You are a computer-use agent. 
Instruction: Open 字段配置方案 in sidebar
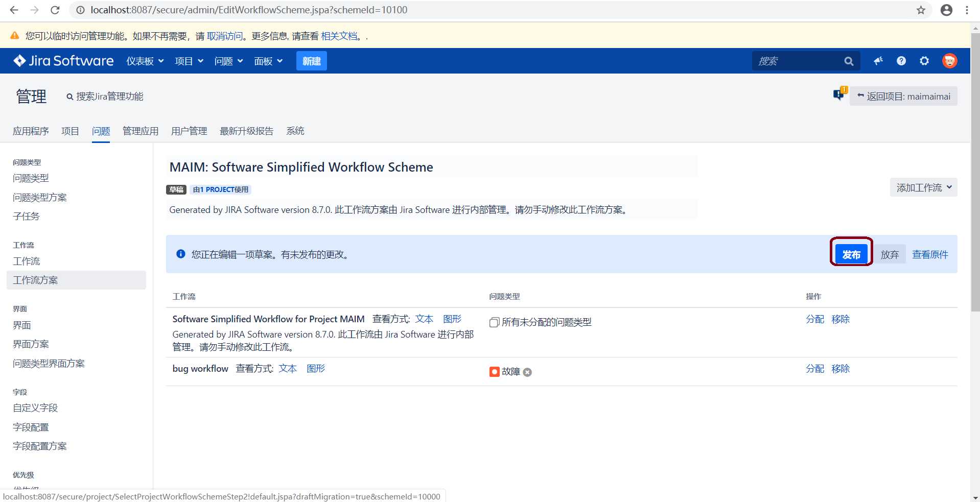click(x=39, y=446)
